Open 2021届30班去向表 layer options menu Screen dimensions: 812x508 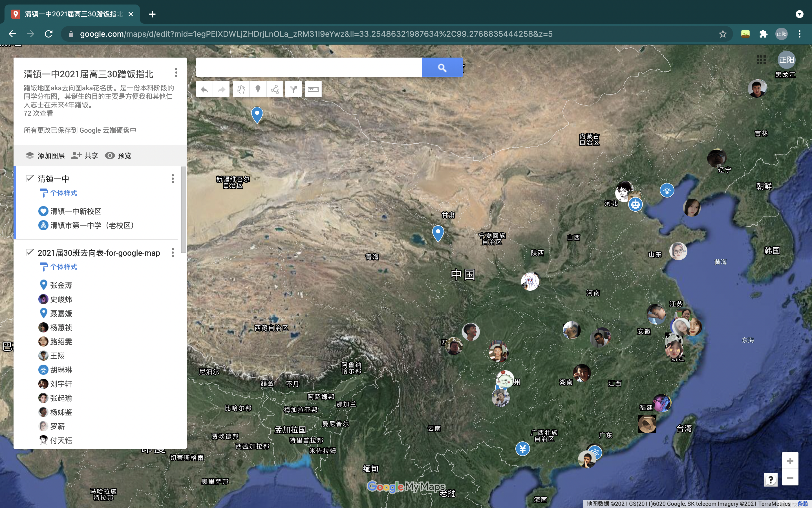click(173, 252)
